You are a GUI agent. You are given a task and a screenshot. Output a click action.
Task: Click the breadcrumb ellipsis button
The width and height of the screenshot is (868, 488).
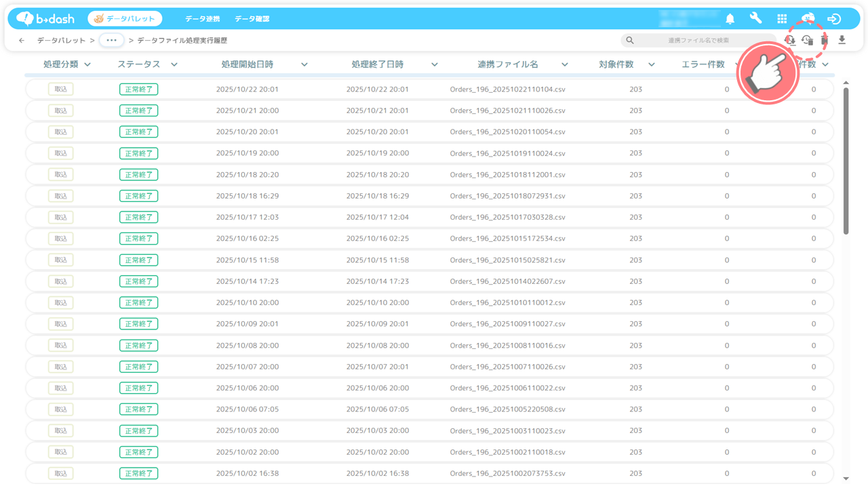pos(111,41)
